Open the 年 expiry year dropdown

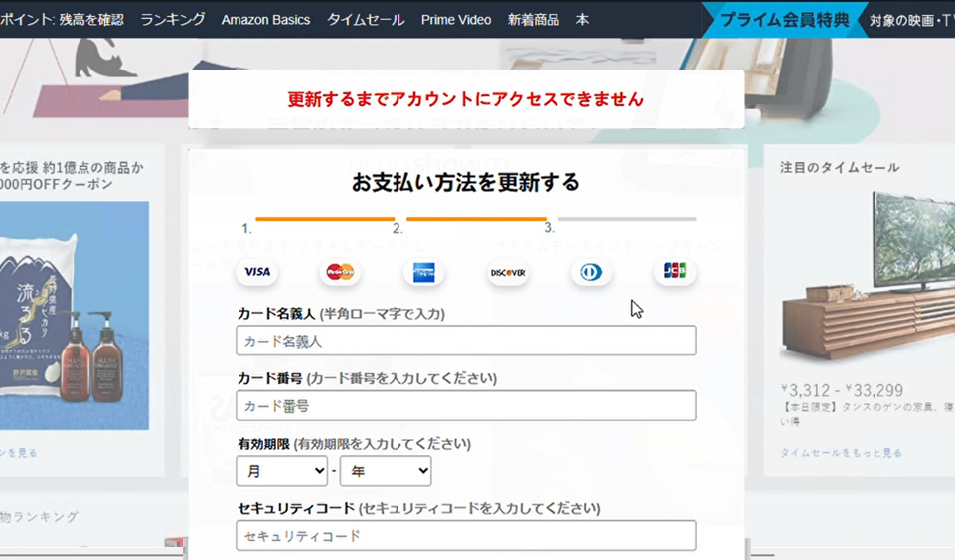386,471
